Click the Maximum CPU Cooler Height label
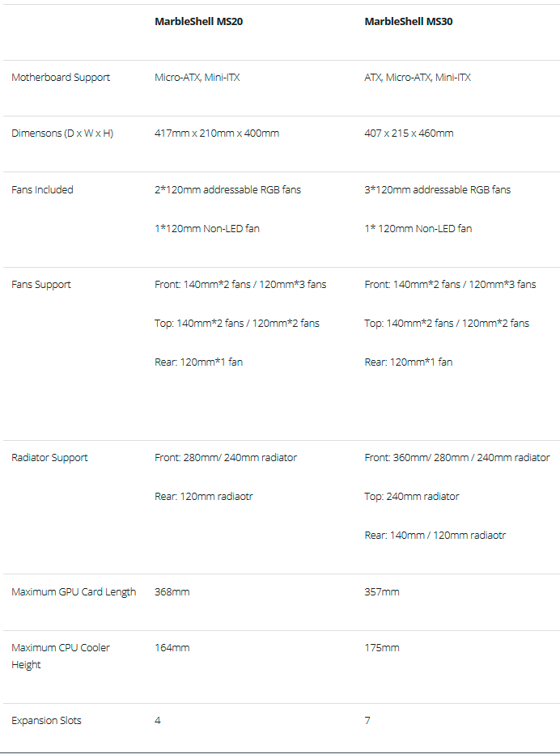Viewport: 560px width, 754px height. (61, 656)
